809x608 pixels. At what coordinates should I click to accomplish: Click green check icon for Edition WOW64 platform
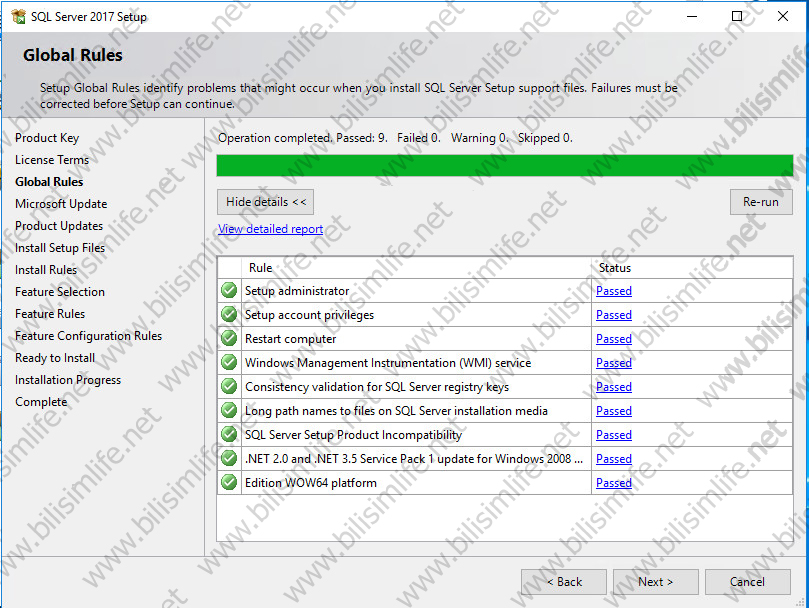point(229,483)
